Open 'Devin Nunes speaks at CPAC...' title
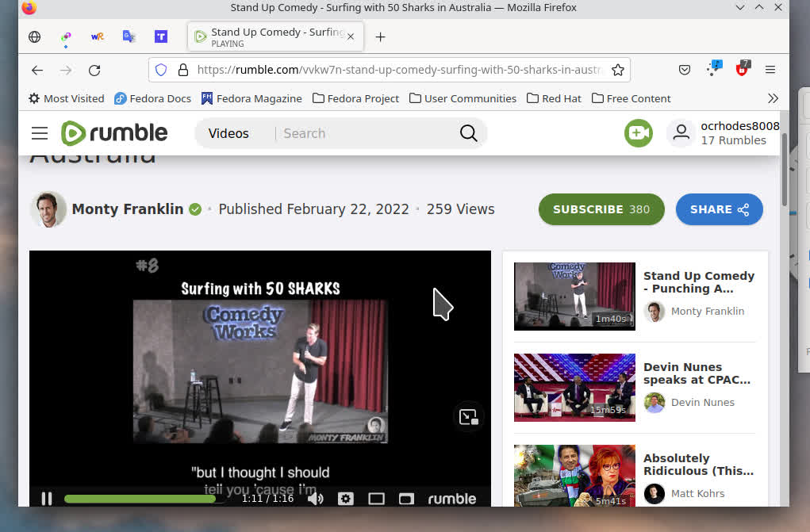 697,373
